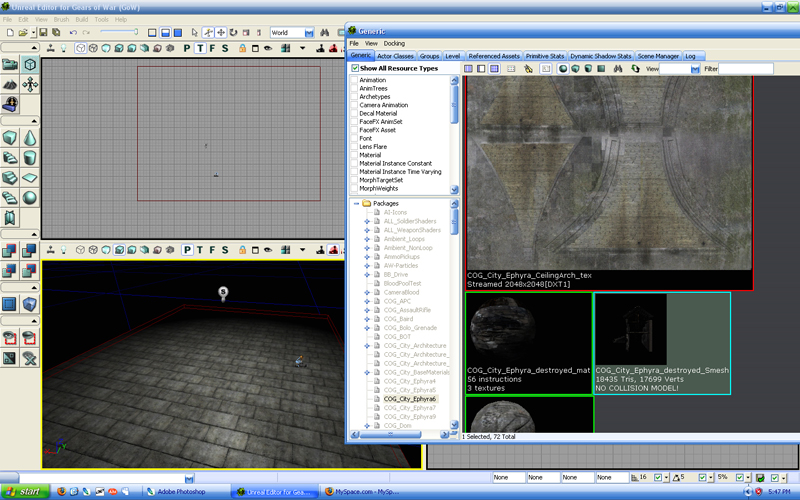This screenshot has height=500, width=800.
Task: Click the binoculars search icon in main toolbar
Action: pyautogui.click(x=324, y=32)
